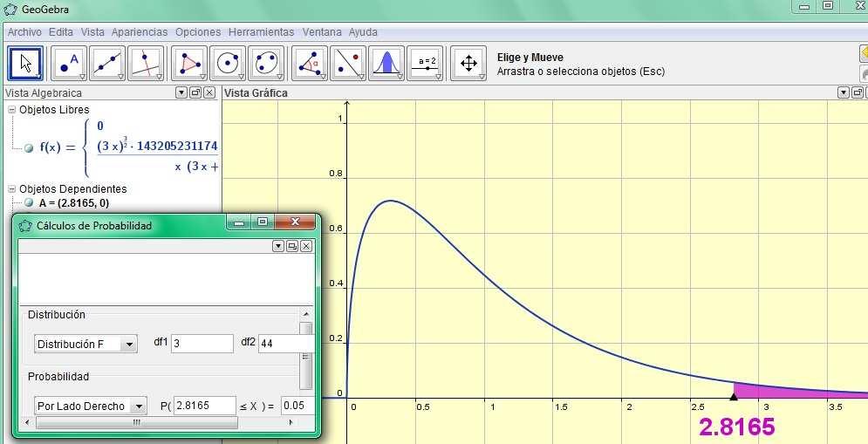Image resolution: width=868 pixels, height=444 pixels.
Task: Select the Probability calculator tool
Action: tap(386, 64)
